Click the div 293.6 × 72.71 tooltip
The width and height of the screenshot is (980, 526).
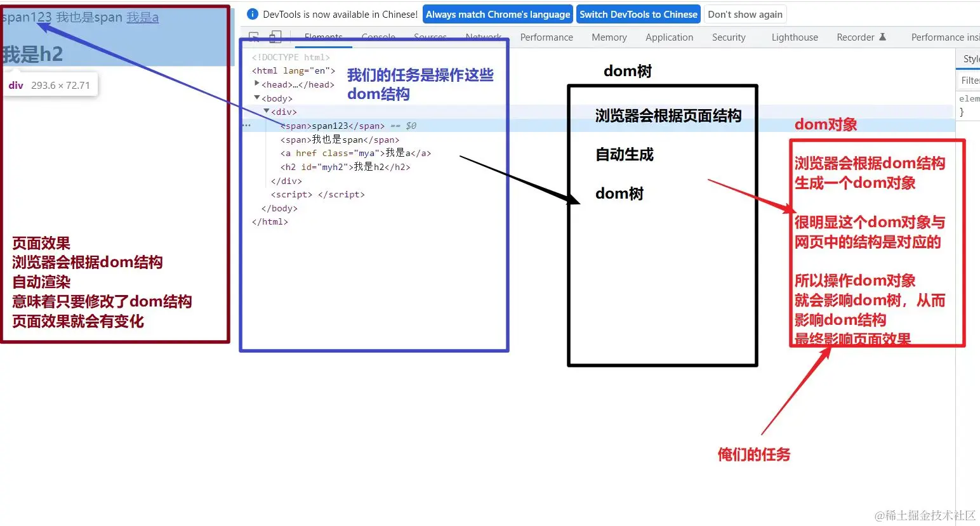(x=50, y=85)
